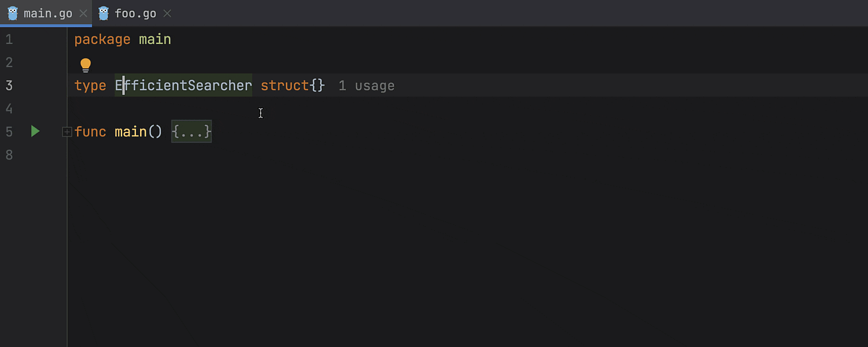868x347 pixels.
Task: Close the foo.go editor tab
Action: (x=167, y=13)
